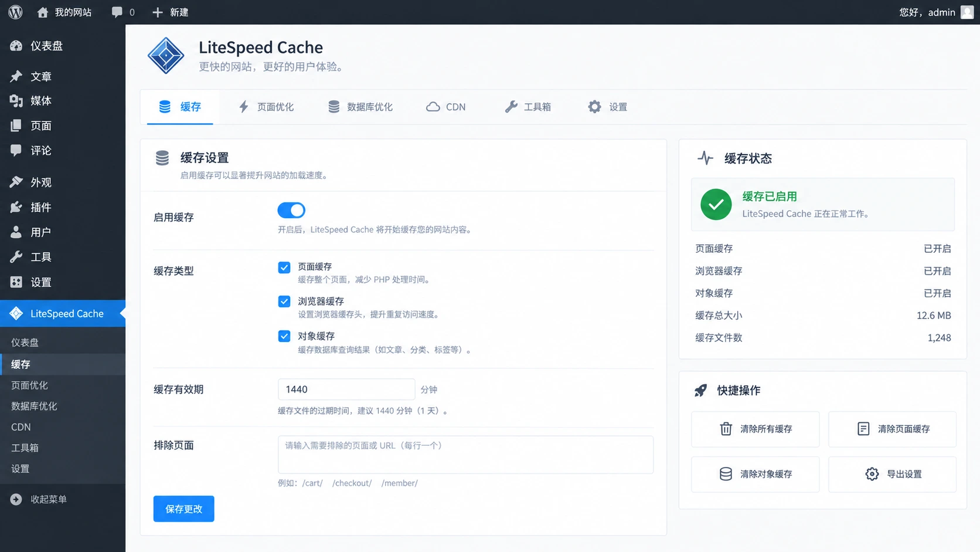Focus the 缓存有效期 field showing 1440
980x552 pixels.
coord(346,390)
